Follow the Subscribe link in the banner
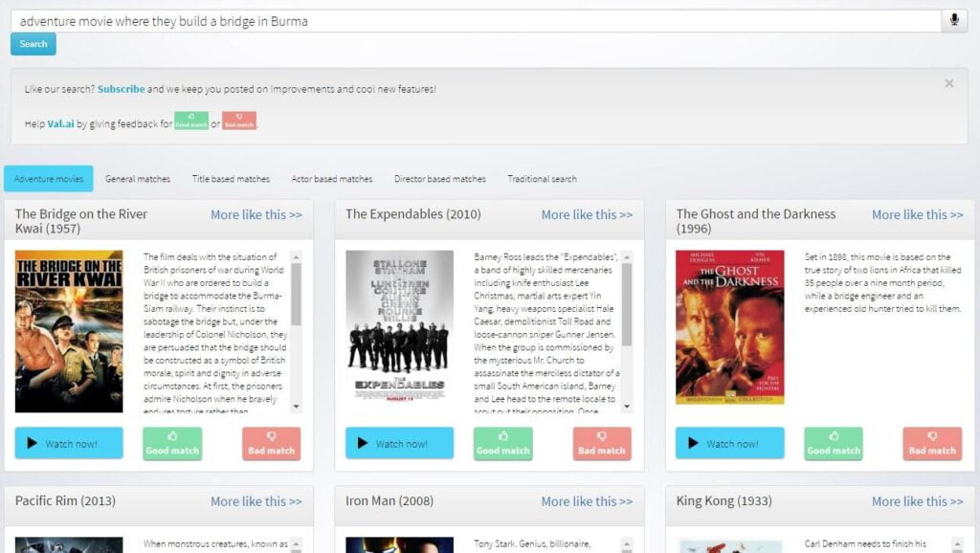This screenshot has height=553, width=980. click(121, 89)
